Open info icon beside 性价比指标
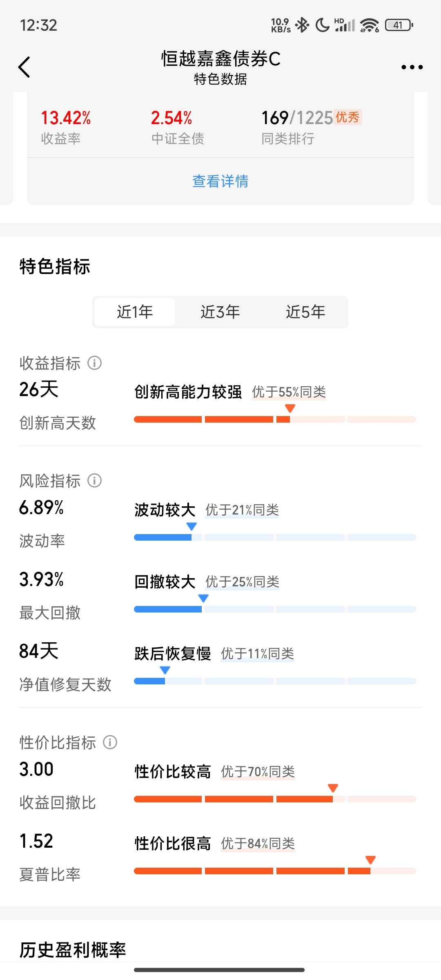441x980 pixels. [110, 742]
